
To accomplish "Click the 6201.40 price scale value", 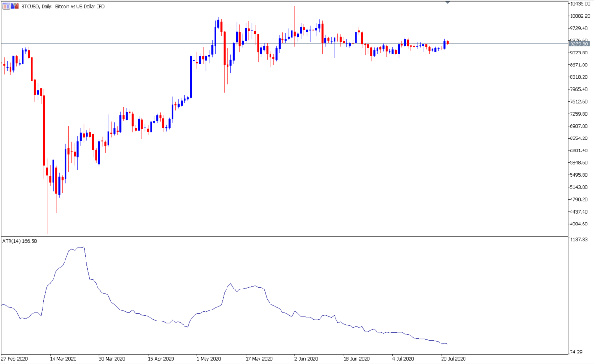I will click(x=579, y=150).
